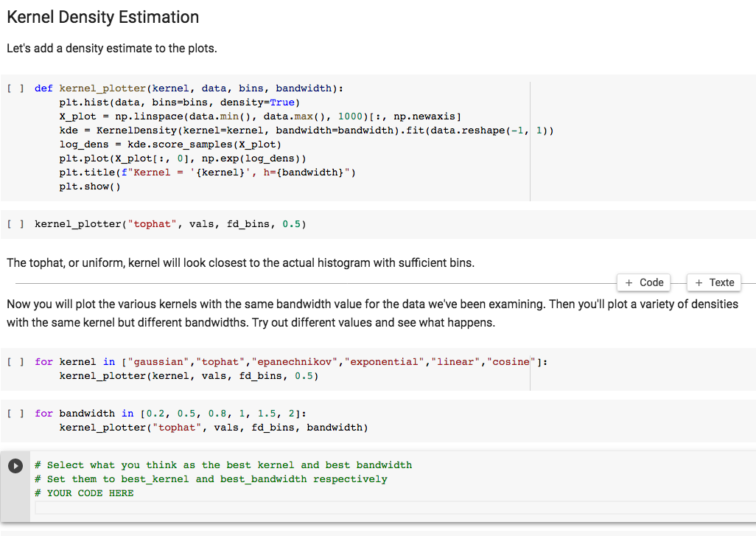The width and height of the screenshot is (756, 536).
Task: Select the Kernel Density Estimation heading
Action: pyautogui.click(x=102, y=18)
